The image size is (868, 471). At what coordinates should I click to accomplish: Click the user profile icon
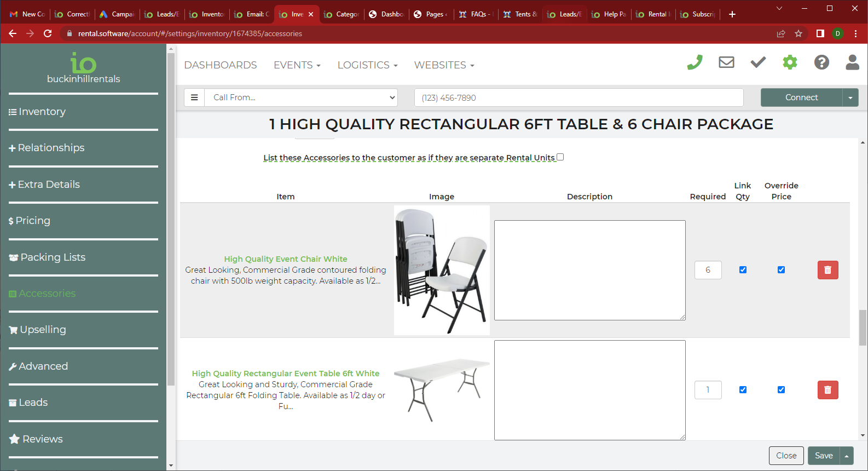pyautogui.click(x=852, y=62)
